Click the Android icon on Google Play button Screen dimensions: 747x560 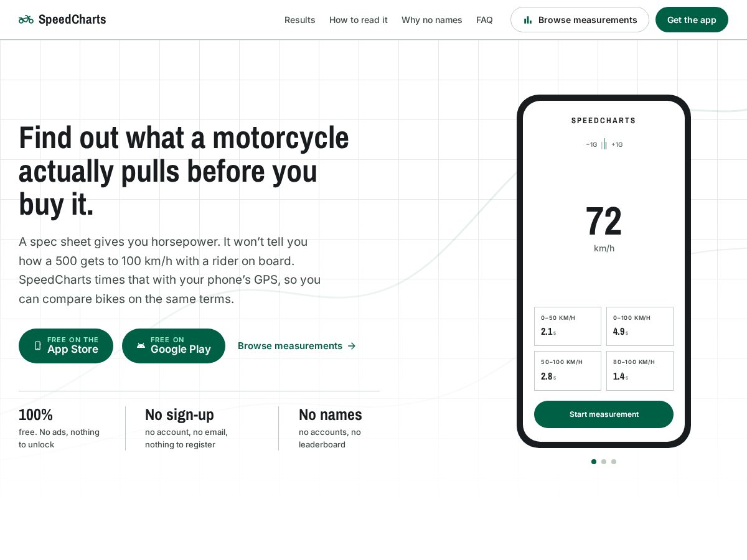(141, 345)
